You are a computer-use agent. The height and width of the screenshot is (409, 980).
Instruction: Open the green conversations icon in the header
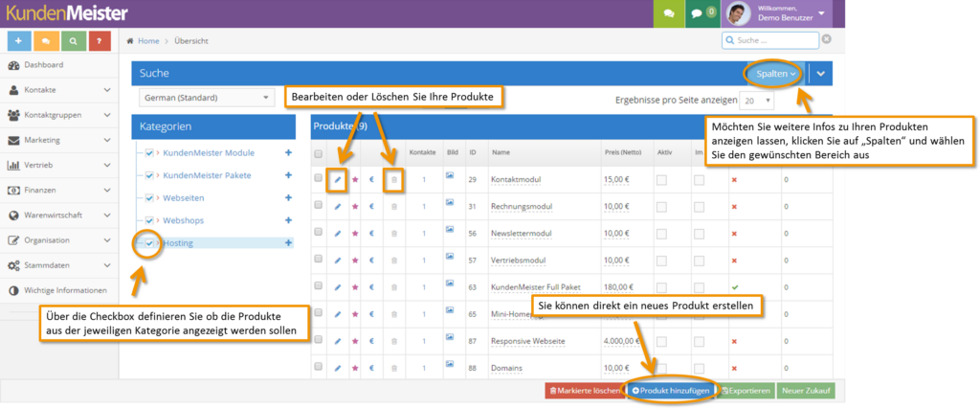(x=669, y=13)
